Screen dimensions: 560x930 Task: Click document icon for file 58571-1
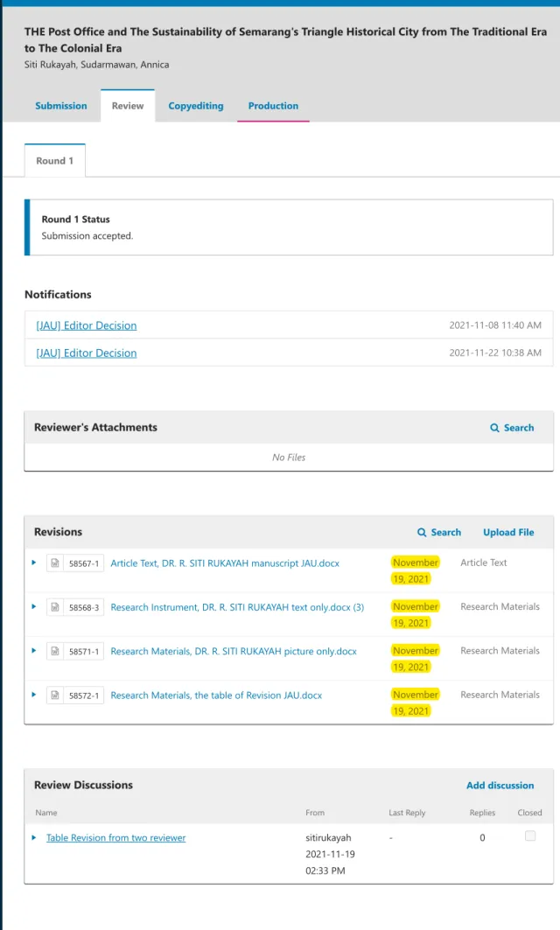(55, 651)
